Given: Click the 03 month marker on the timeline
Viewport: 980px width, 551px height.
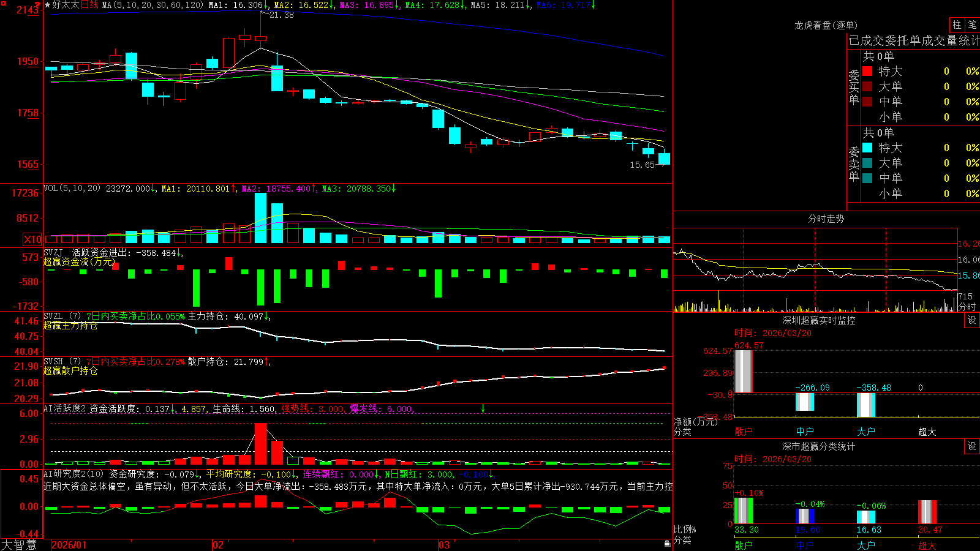Looking at the screenshot, I should pyautogui.click(x=444, y=545).
